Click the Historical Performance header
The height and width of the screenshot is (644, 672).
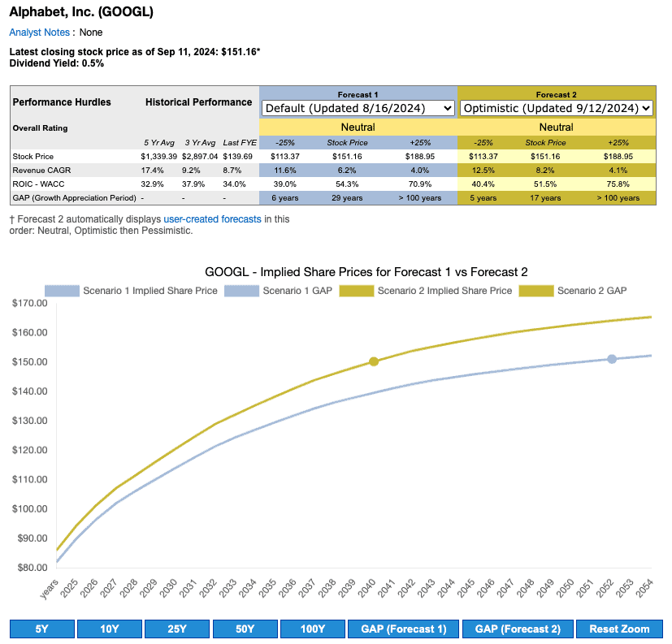[x=198, y=102]
